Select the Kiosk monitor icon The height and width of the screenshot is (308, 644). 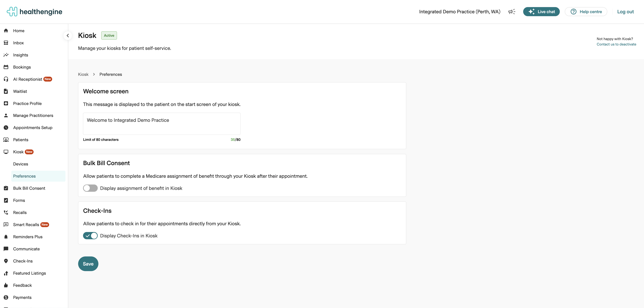[x=6, y=152]
